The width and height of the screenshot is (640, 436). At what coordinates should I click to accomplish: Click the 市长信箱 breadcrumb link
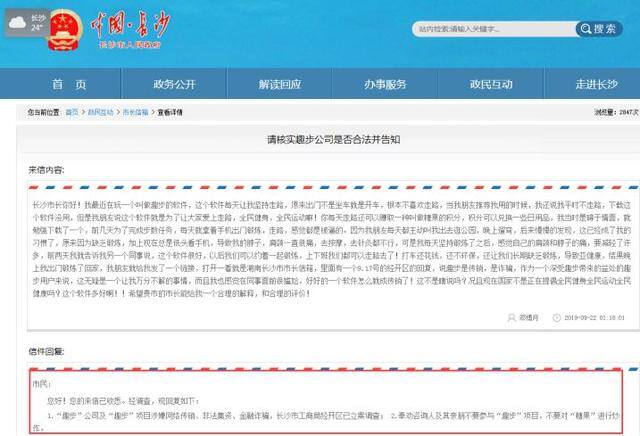(x=136, y=112)
